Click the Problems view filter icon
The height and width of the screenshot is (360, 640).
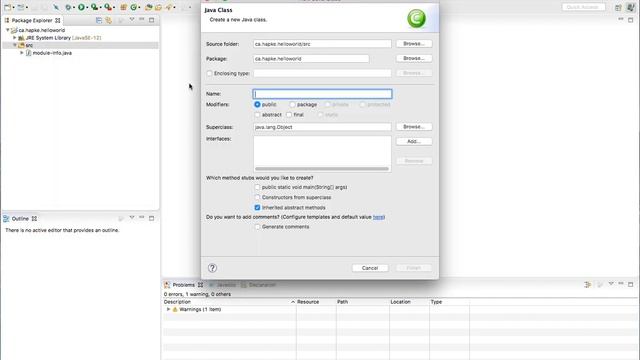tap(588, 284)
